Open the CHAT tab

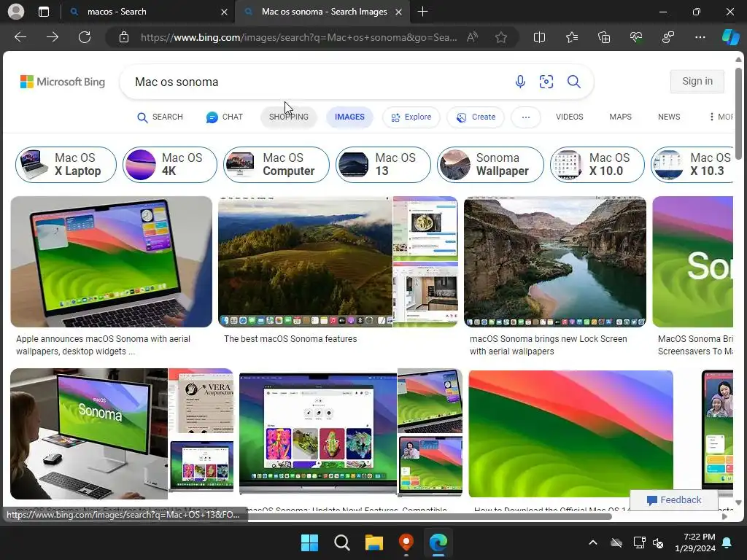(225, 117)
